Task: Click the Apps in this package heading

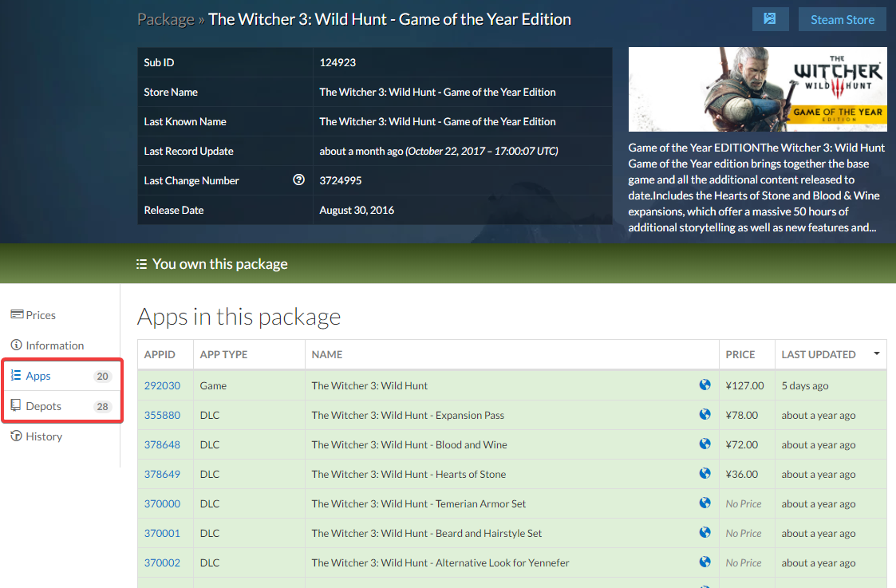Action: 239,317
